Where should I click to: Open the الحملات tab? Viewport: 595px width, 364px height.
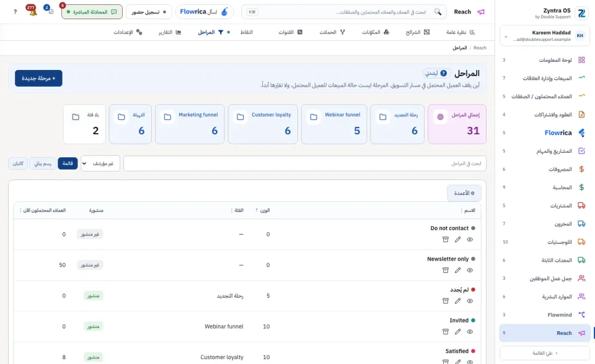point(332,32)
